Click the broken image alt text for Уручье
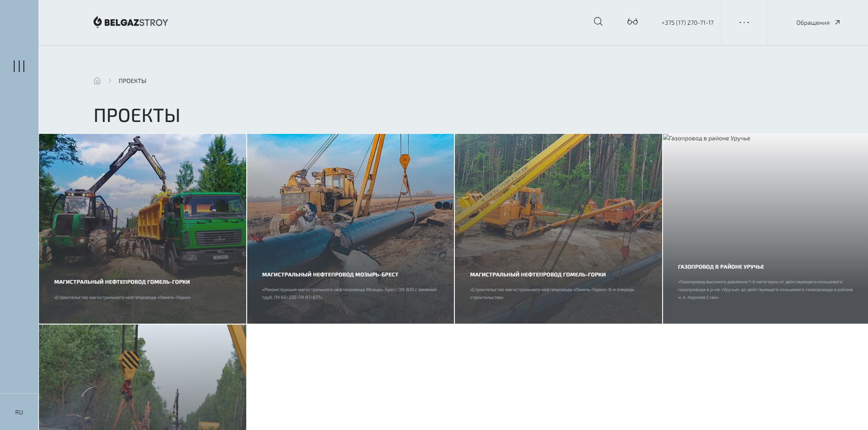 coord(707,138)
